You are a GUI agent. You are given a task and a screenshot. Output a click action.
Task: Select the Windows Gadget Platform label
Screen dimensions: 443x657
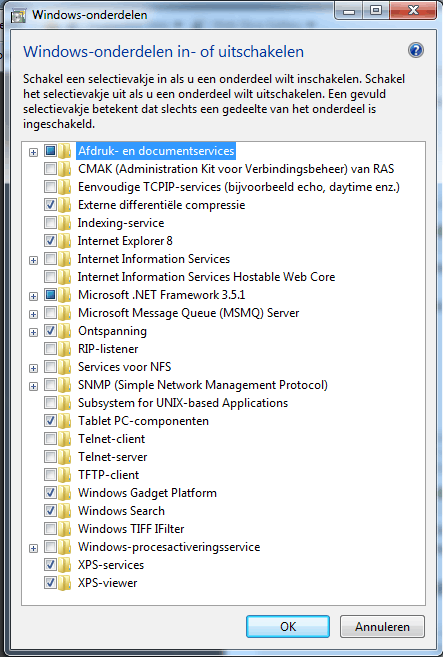[x=148, y=493]
